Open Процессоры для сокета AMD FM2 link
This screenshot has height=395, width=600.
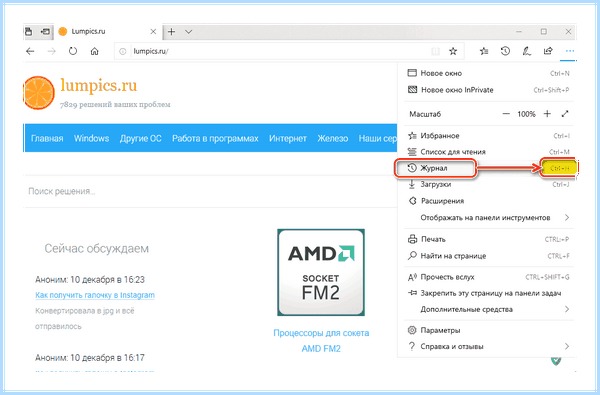pos(321,341)
